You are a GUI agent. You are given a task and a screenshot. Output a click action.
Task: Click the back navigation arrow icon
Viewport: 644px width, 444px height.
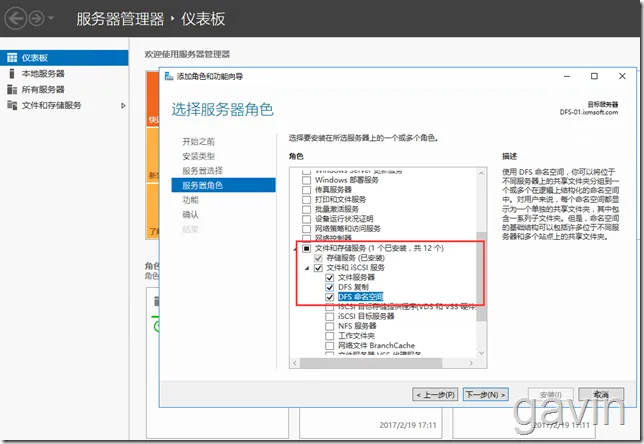pos(16,18)
